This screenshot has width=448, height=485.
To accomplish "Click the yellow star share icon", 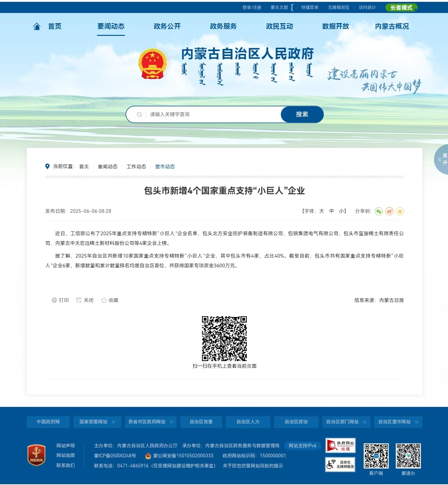I will pos(400,211).
